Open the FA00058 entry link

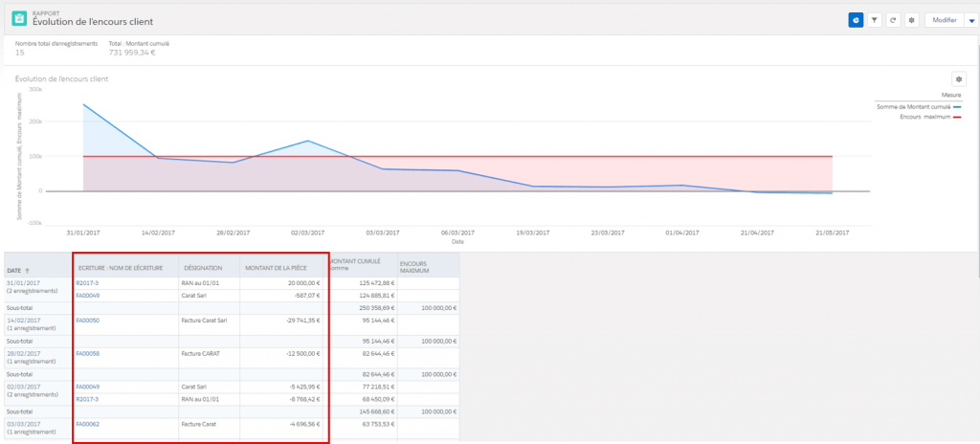pyautogui.click(x=87, y=353)
